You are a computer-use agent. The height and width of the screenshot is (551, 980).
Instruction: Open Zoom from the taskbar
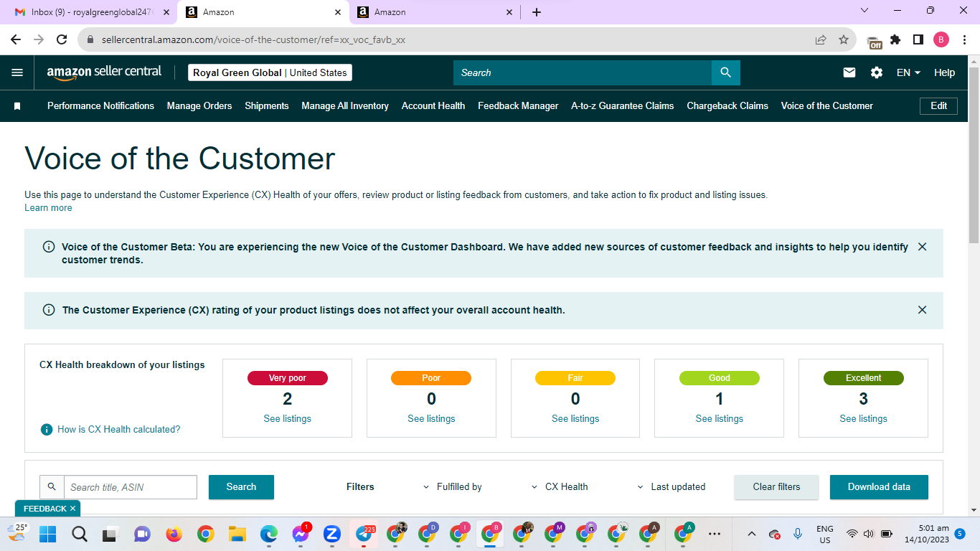332,534
